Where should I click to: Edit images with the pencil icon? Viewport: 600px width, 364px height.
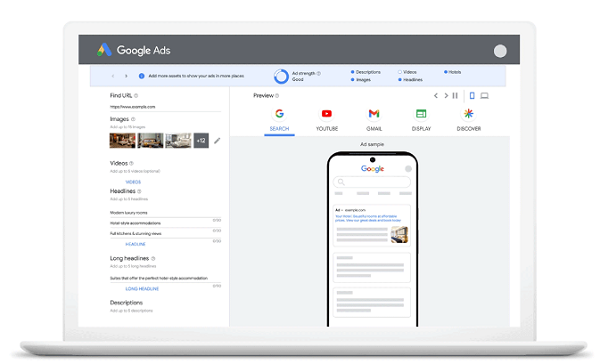[x=217, y=140]
